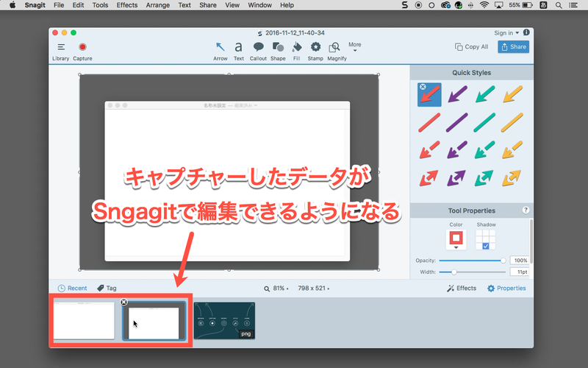588x368 pixels.
Task: Click the Wi-Fi status icon
Action: tap(484, 5)
